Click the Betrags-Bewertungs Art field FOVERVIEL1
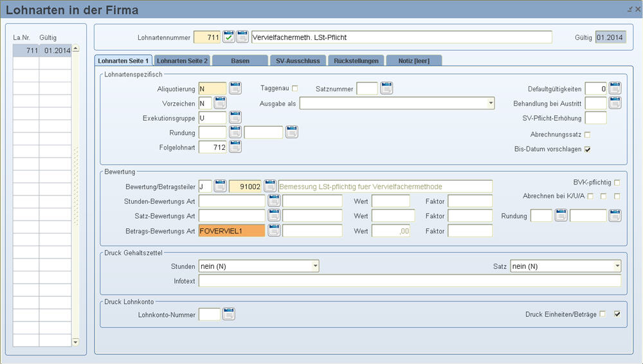This screenshot has width=643, height=364. pos(231,231)
